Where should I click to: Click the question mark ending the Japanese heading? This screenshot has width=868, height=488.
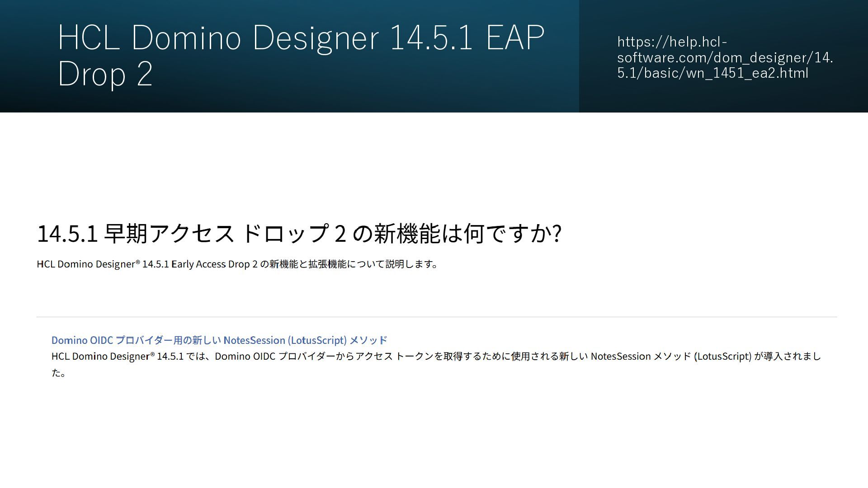(557, 234)
